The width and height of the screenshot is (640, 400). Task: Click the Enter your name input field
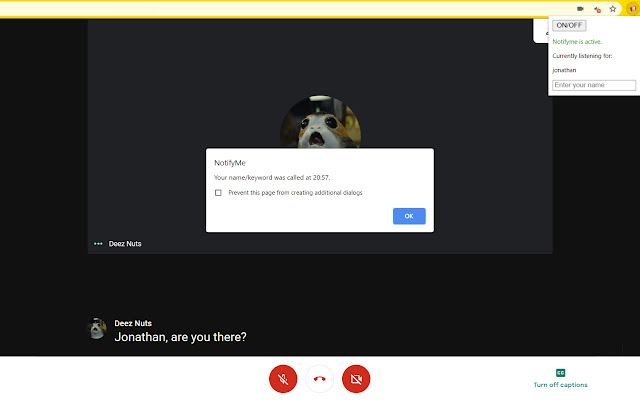(x=594, y=85)
